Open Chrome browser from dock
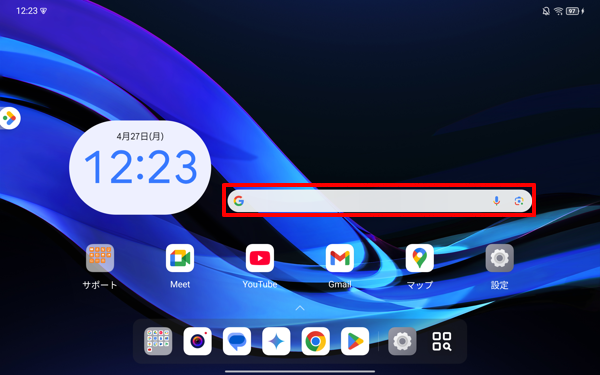This screenshot has width=600, height=375. click(x=316, y=341)
